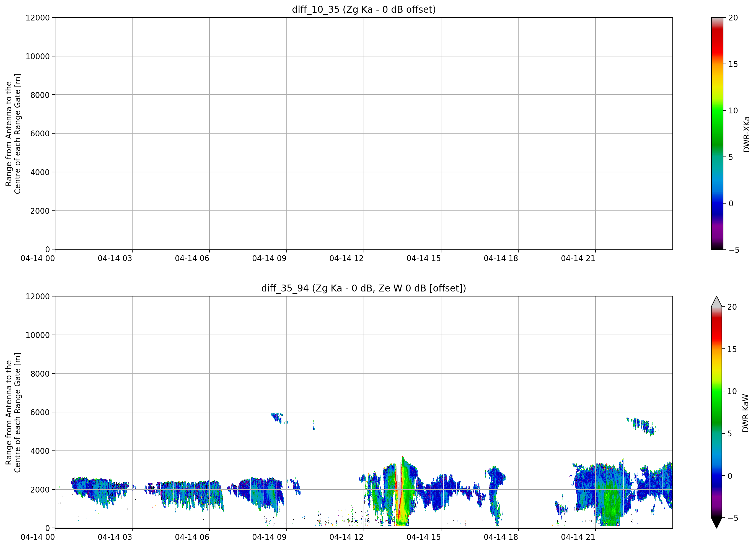Click the DWR-XKa colorbar label
The height and width of the screenshot is (547, 756).
pyautogui.click(x=746, y=134)
